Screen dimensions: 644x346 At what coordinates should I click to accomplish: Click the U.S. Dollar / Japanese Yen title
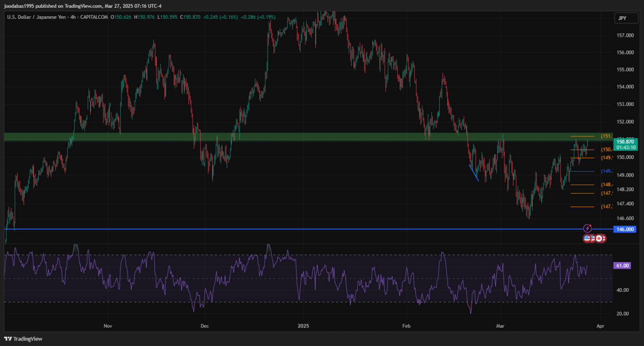[36, 17]
